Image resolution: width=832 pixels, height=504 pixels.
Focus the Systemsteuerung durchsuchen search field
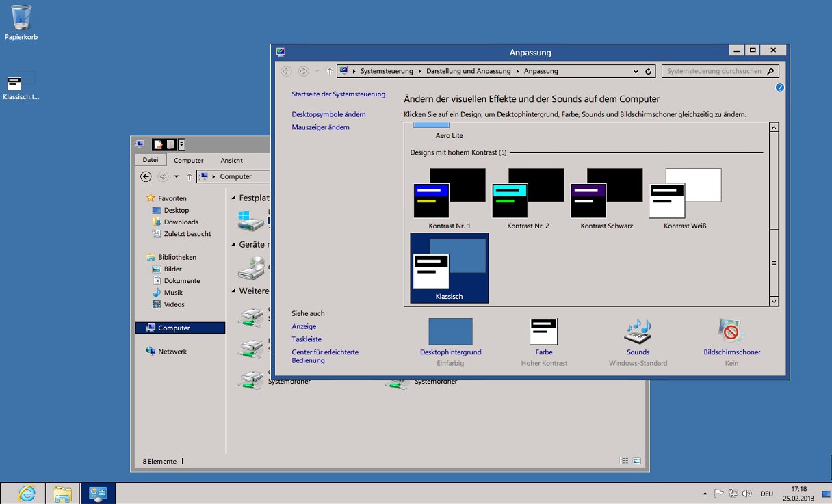point(720,71)
